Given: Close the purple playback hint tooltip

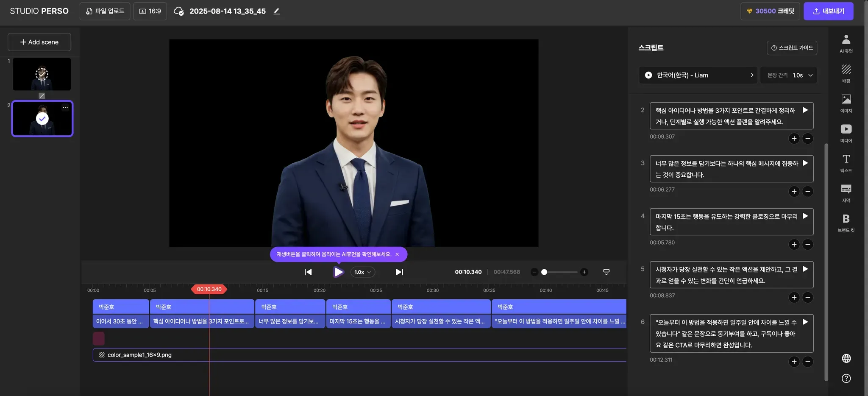Looking at the screenshot, I should click(397, 254).
